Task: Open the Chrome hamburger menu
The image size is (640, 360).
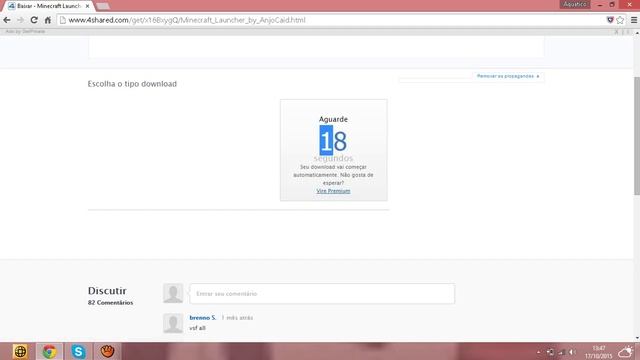Action: tap(634, 20)
